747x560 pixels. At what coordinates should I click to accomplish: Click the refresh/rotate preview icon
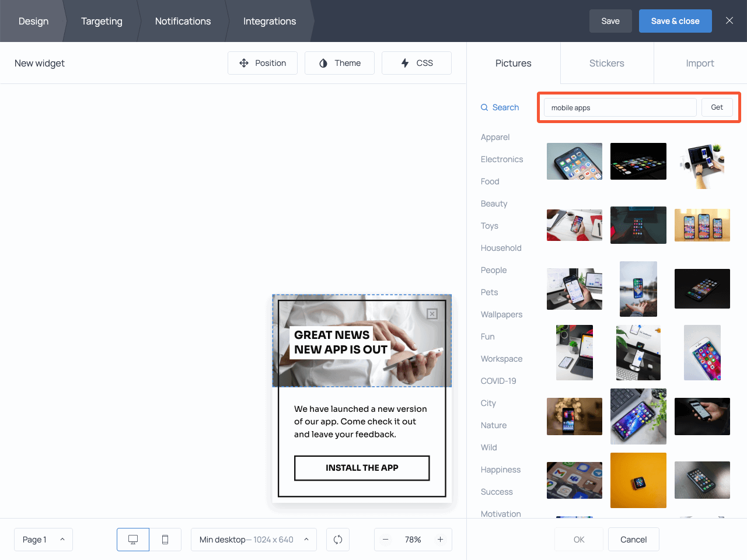click(x=337, y=539)
